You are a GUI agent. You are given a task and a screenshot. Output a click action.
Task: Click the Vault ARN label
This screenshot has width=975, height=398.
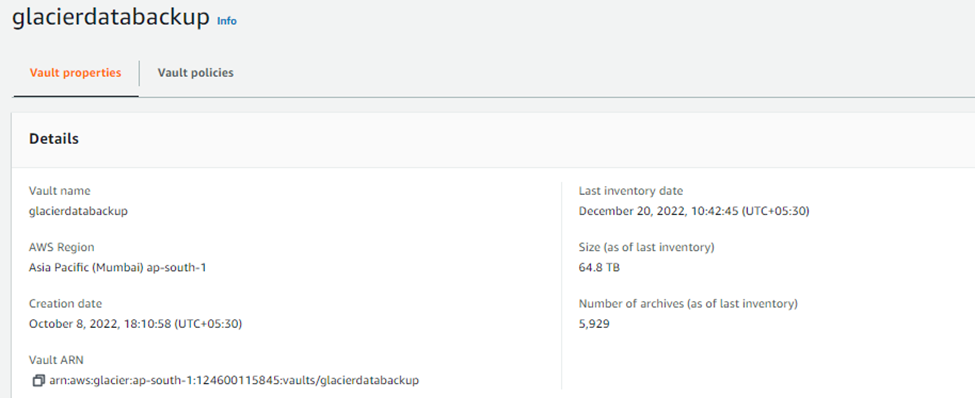pyautogui.click(x=56, y=359)
